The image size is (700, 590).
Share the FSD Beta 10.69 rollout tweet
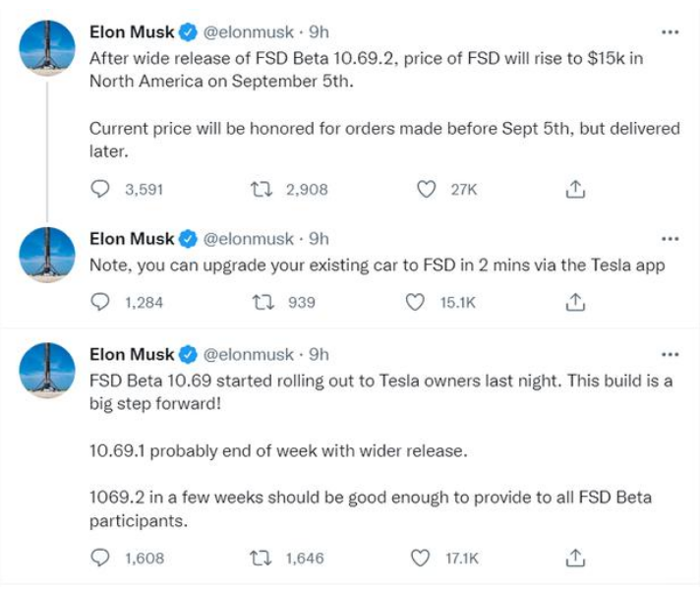click(577, 558)
